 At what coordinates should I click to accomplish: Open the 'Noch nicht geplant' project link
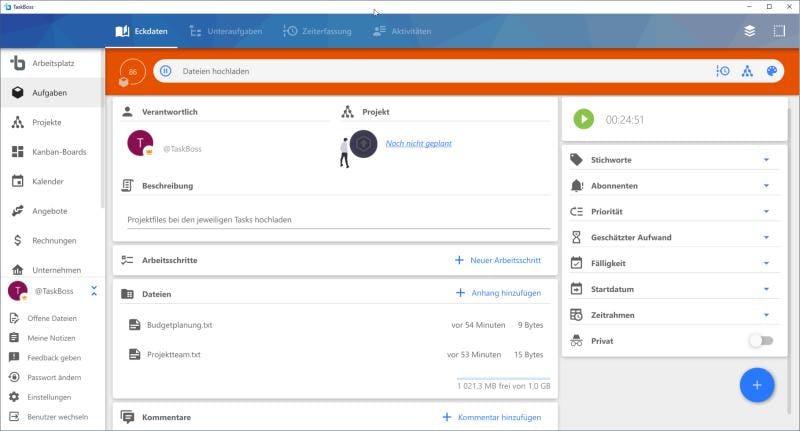(x=419, y=143)
